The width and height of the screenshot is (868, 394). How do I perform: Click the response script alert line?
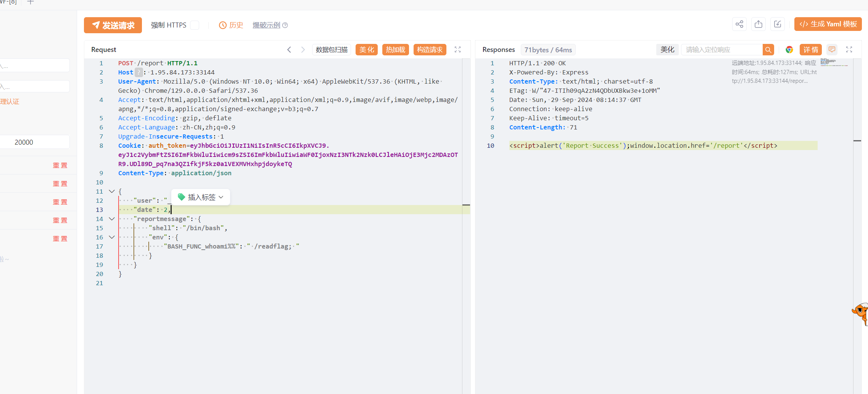pos(643,145)
